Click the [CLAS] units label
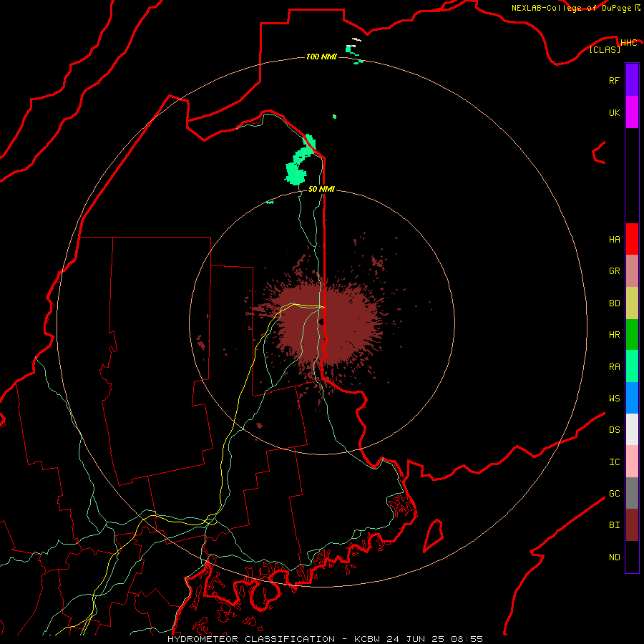Image resolution: width=644 pixels, height=644 pixels. point(605,49)
